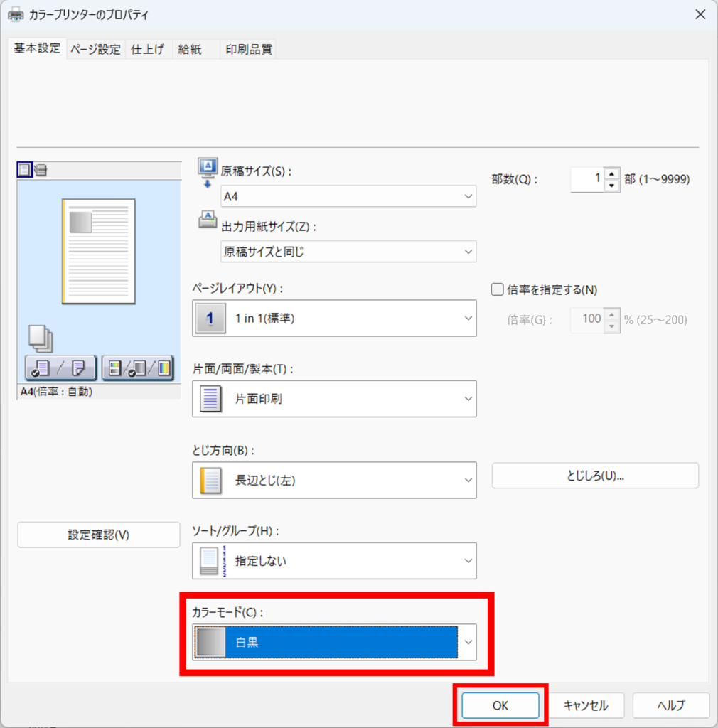
Task: Switch to the printer device preview icon
Action: 41,169
